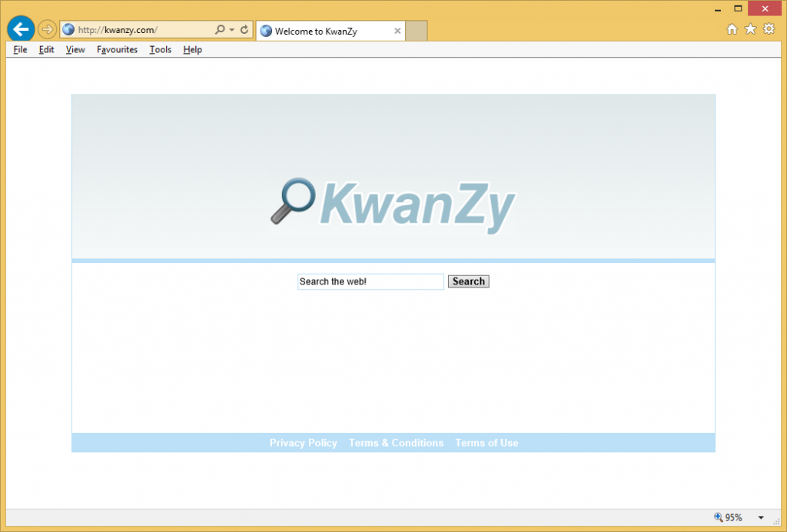
Task: Open the Favourites menu
Action: tap(117, 50)
